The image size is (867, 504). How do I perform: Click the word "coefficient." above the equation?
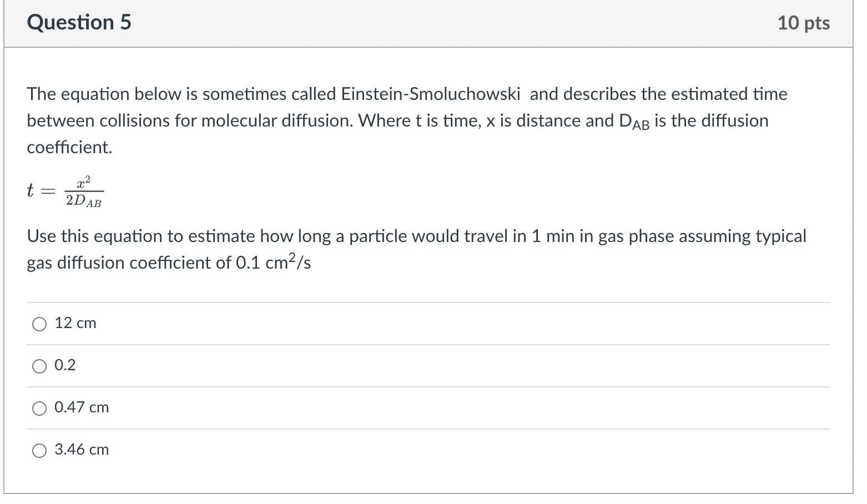coord(69,148)
